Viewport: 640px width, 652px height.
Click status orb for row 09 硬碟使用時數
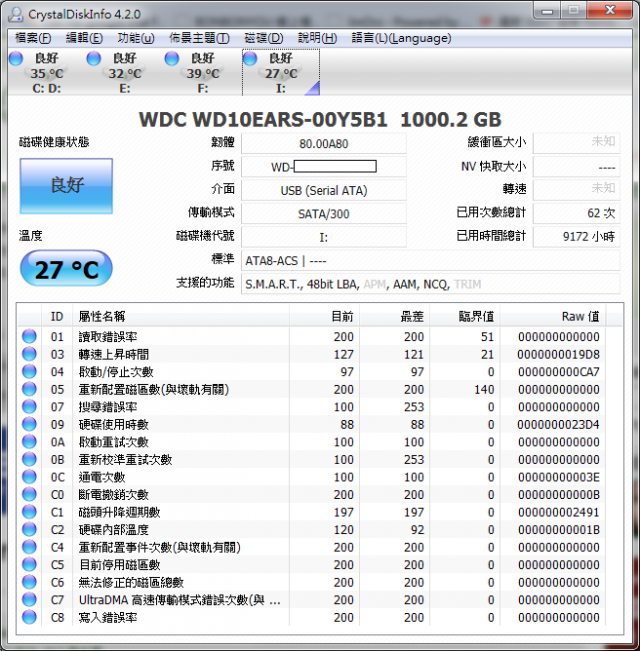click(29, 424)
